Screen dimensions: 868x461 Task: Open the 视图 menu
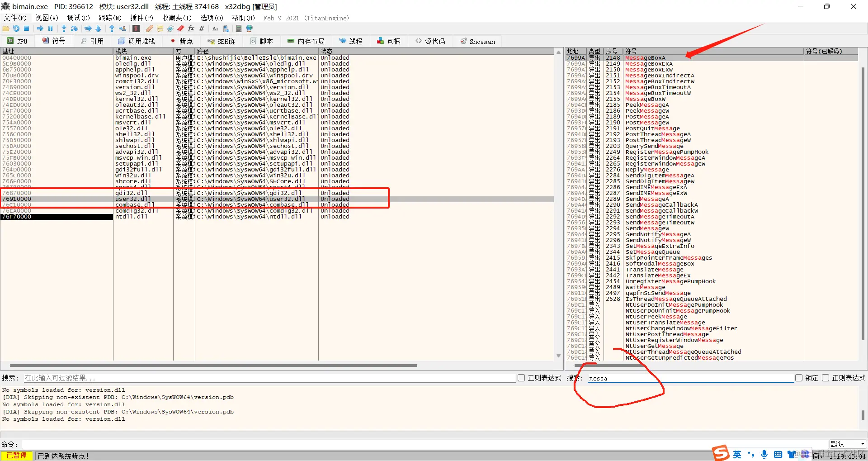coord(47,18)
